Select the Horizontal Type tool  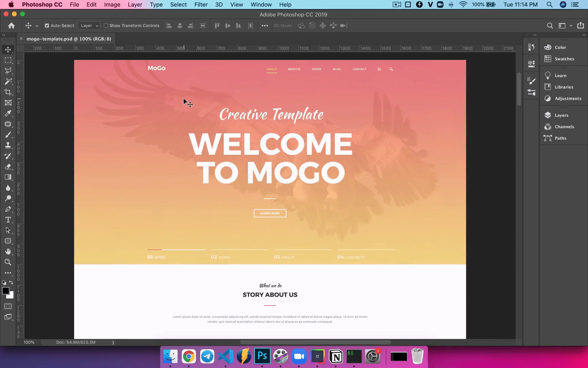(x=8, y=220)
